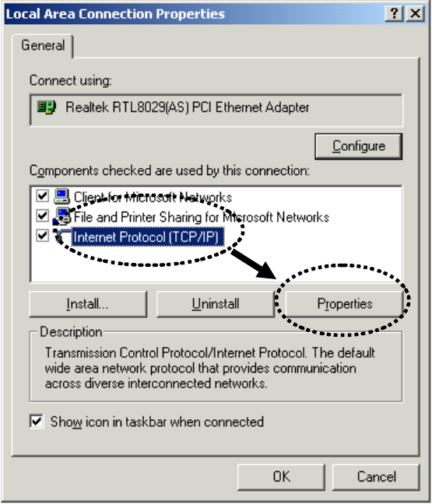Select Internet Protocol (TCP/IP) list entry

146,237
